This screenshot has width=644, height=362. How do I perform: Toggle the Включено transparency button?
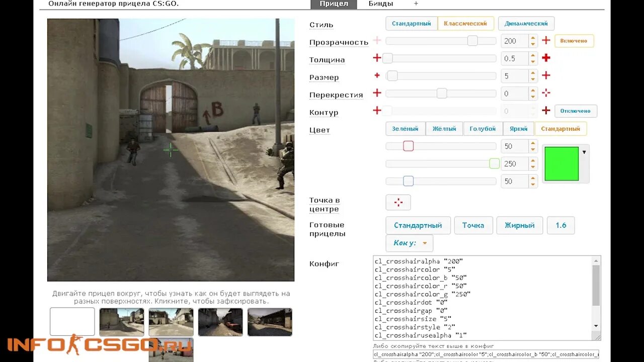(574, 41)
